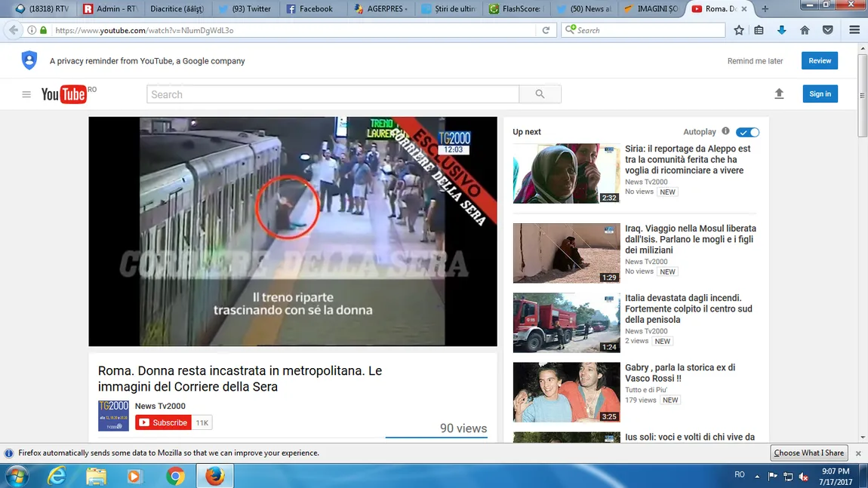Switch to the FlashScore tab
868x488 pixels.
point(516,9)
